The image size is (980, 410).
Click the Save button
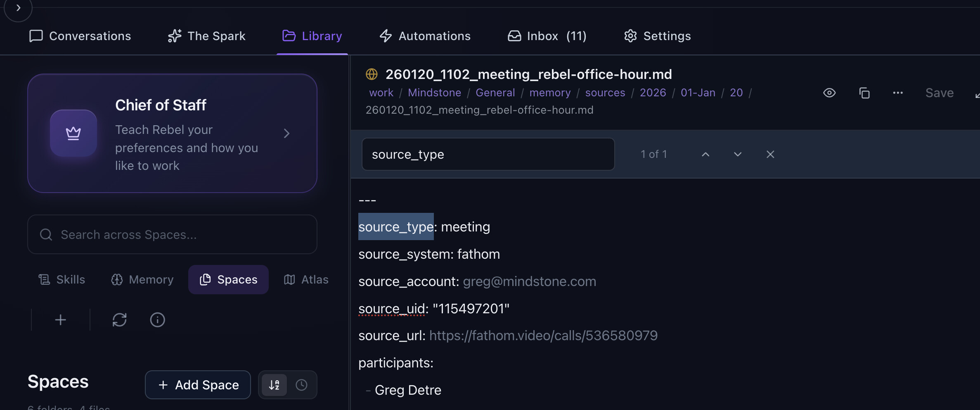[939, 93]
